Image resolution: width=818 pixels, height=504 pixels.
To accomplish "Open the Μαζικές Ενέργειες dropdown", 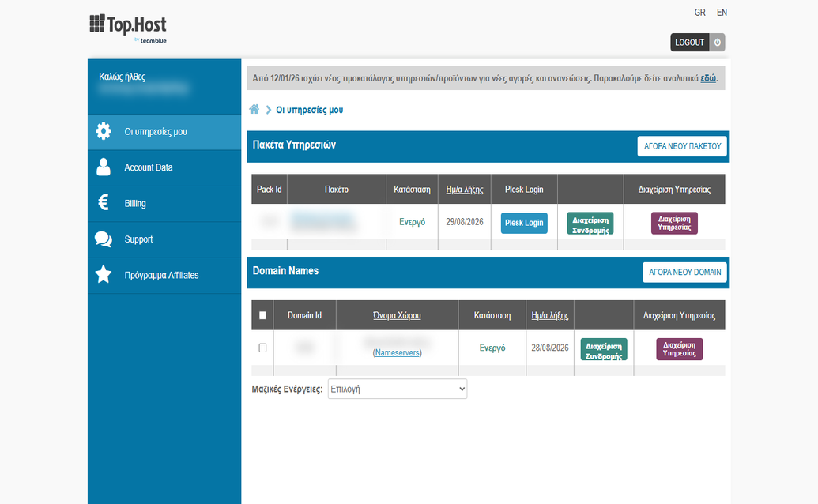I will pyautogui.click(x=398, y=389).
